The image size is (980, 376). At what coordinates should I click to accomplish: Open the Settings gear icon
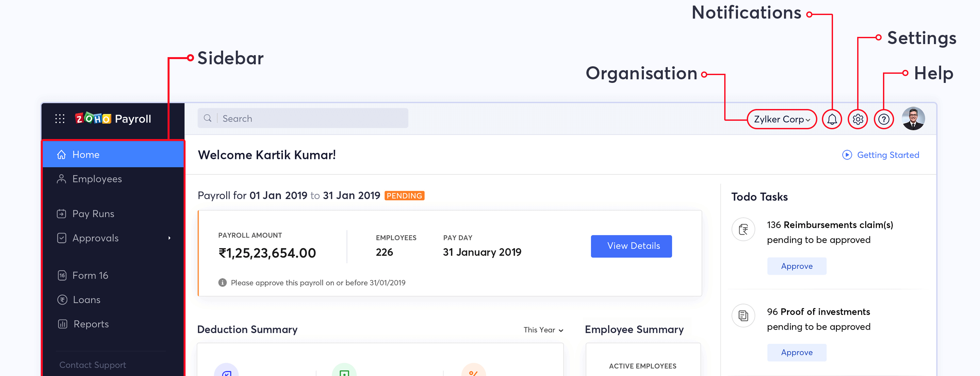tap(857, 119)
